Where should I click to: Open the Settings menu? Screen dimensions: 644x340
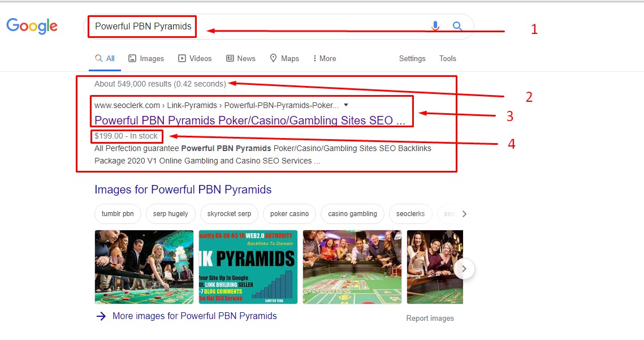coord(412,58)
